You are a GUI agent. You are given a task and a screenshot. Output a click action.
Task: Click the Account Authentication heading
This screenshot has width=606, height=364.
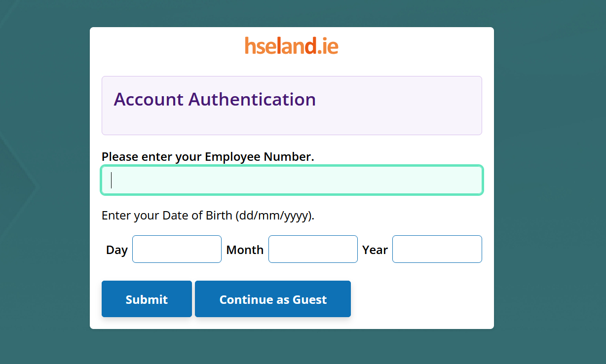coord(215,99)
